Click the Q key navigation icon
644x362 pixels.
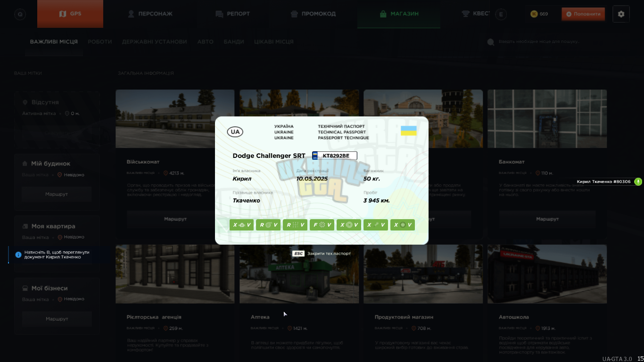[x=20, y=14]
